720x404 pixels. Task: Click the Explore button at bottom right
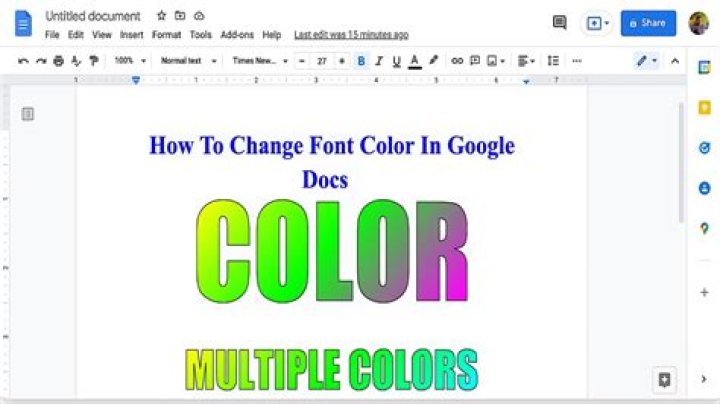(664, 380)
